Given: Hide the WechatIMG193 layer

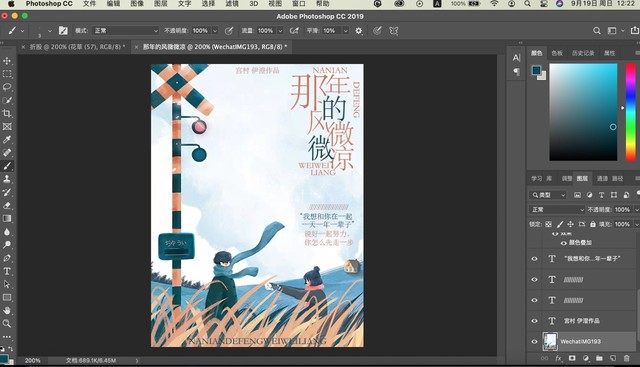Looking at the screenshot, I should (534, 341).
